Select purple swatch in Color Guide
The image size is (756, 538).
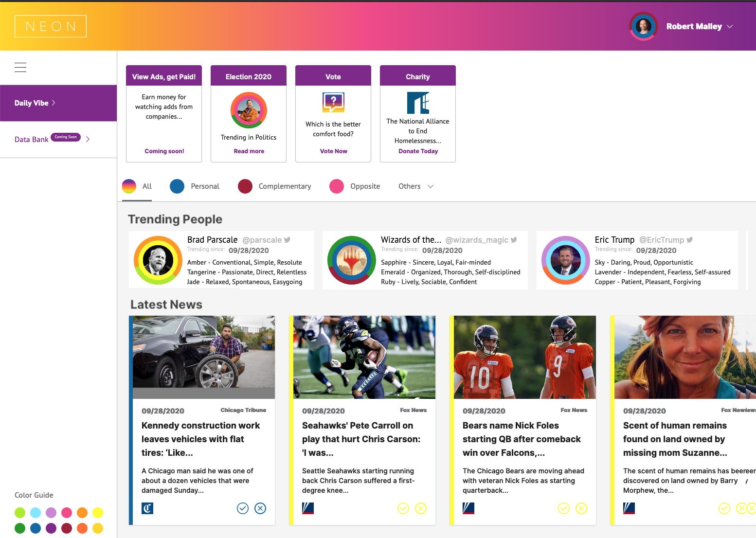51,528
